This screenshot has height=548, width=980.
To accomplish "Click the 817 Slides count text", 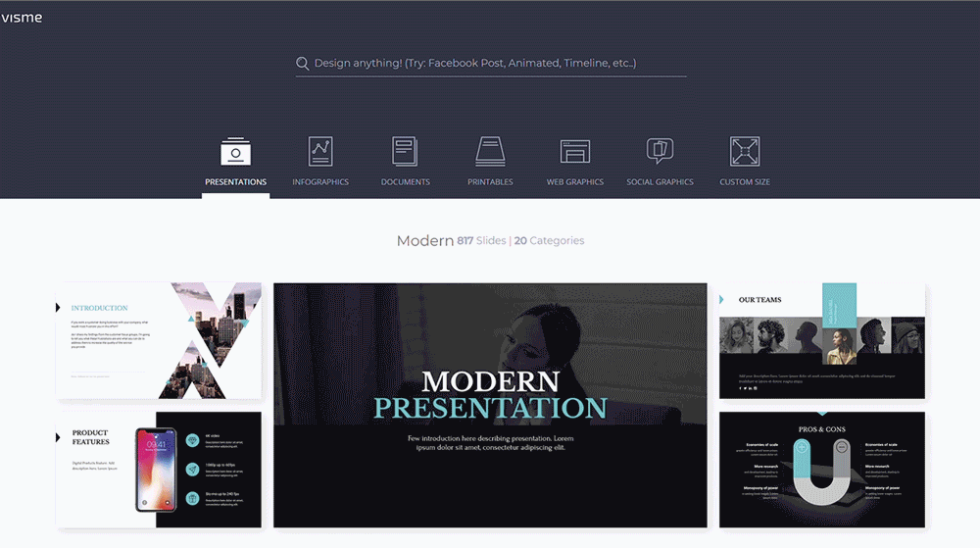I will 481,240.
